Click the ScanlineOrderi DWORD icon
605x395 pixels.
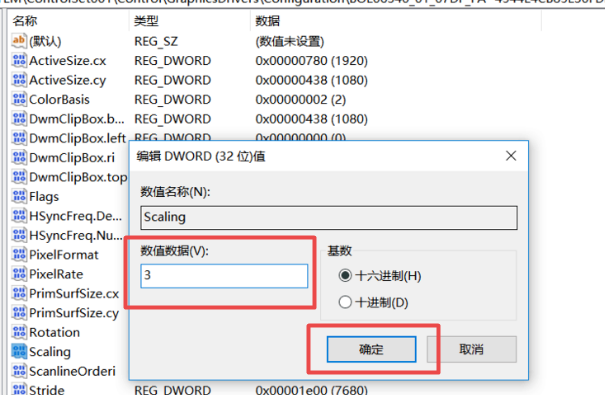tap(19, 371)
